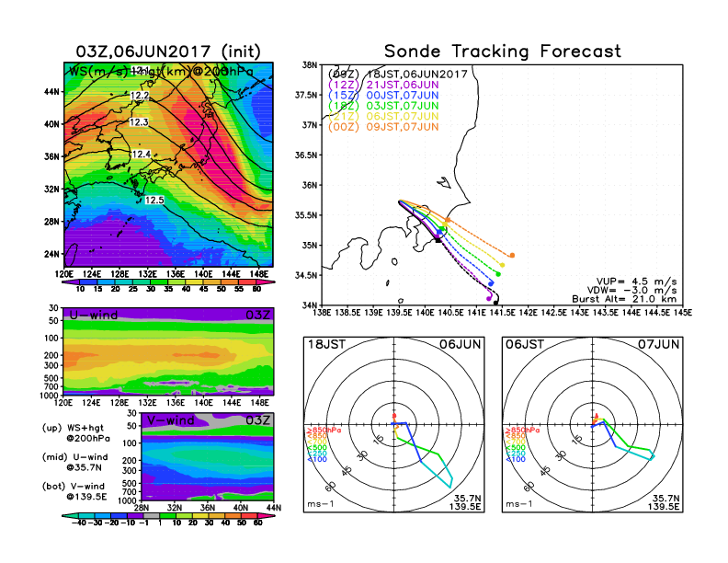Click the teal swatch left of -40 on the lower colorbar
Screen dimensions: 728x563
(x=70, y=515)
